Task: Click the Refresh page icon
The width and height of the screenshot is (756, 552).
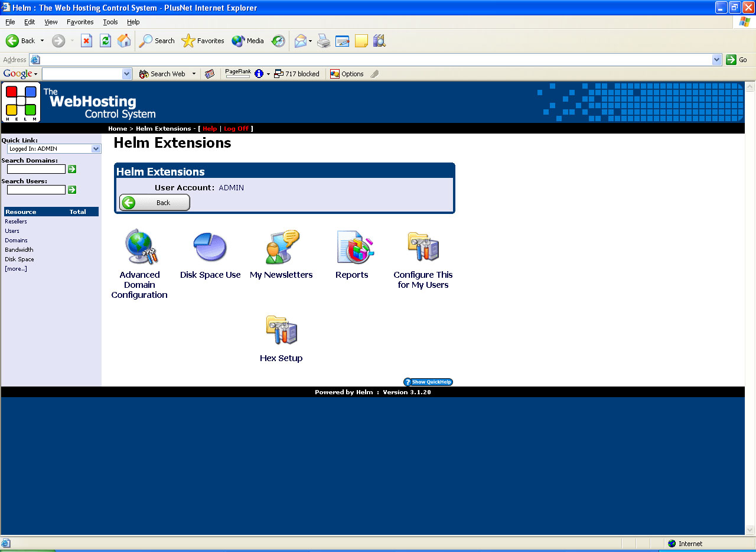Action: coord(106,41)
